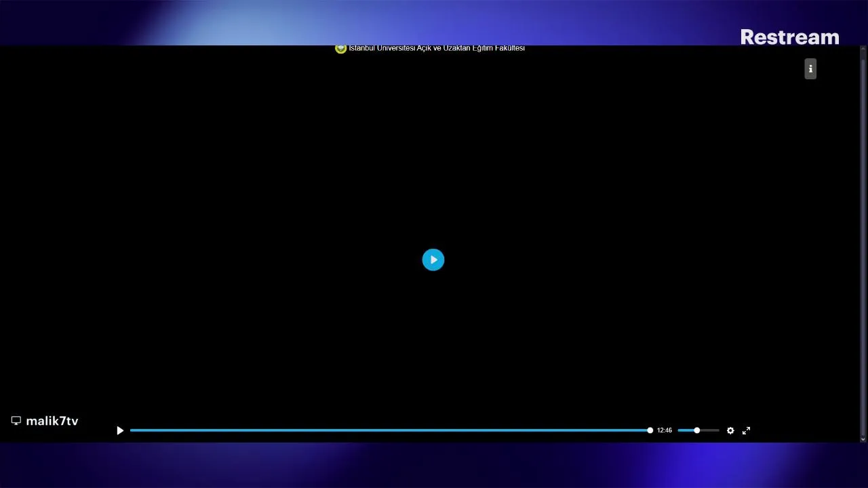Open the info panel icon

tap(810, 68)
